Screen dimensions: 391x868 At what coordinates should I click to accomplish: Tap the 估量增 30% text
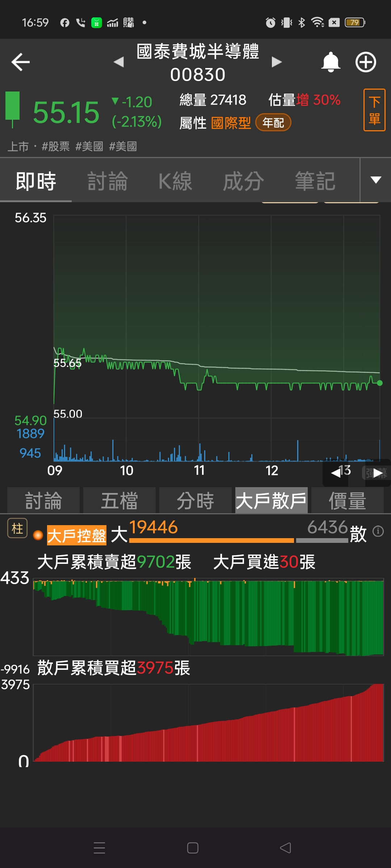pyautogui.click(x=304, y=100)
